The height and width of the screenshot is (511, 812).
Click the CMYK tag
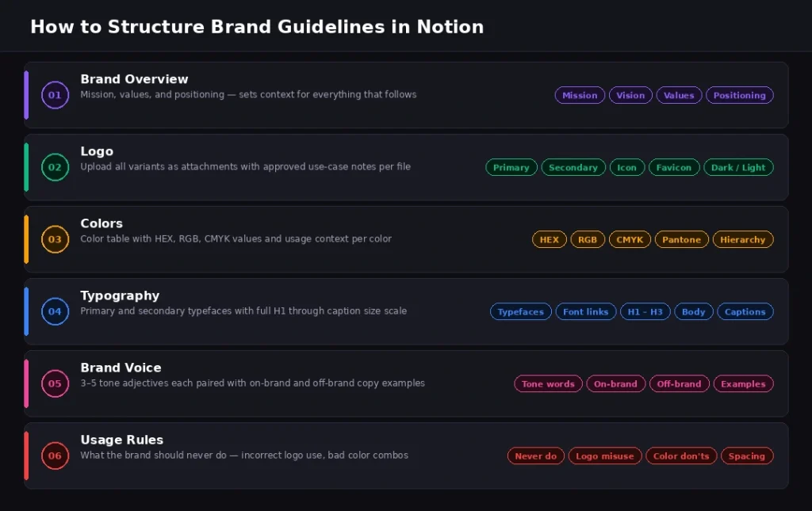click(x=630, y=239)
